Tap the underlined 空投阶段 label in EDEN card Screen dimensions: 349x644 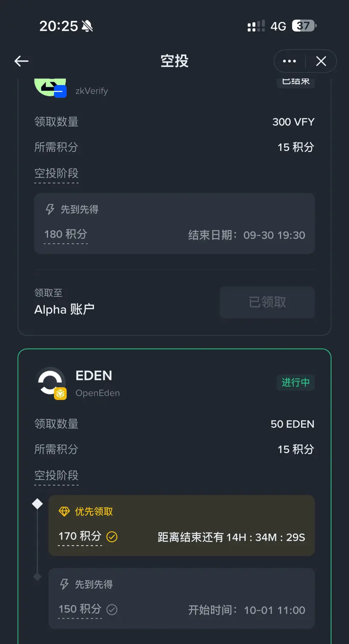56,476
